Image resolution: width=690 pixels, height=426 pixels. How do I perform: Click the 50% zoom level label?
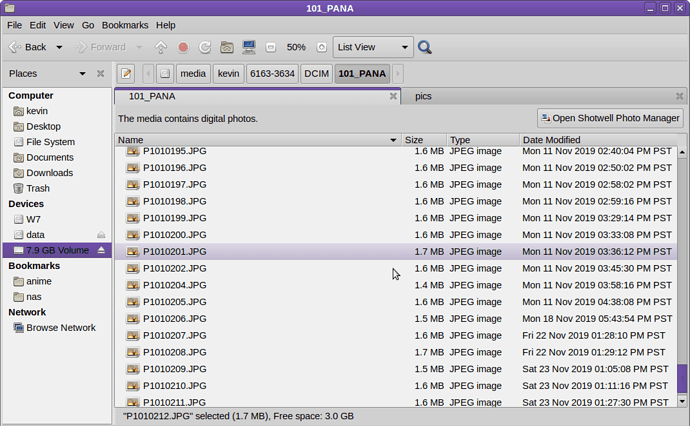pyautogui.click(x=296, y=47)
